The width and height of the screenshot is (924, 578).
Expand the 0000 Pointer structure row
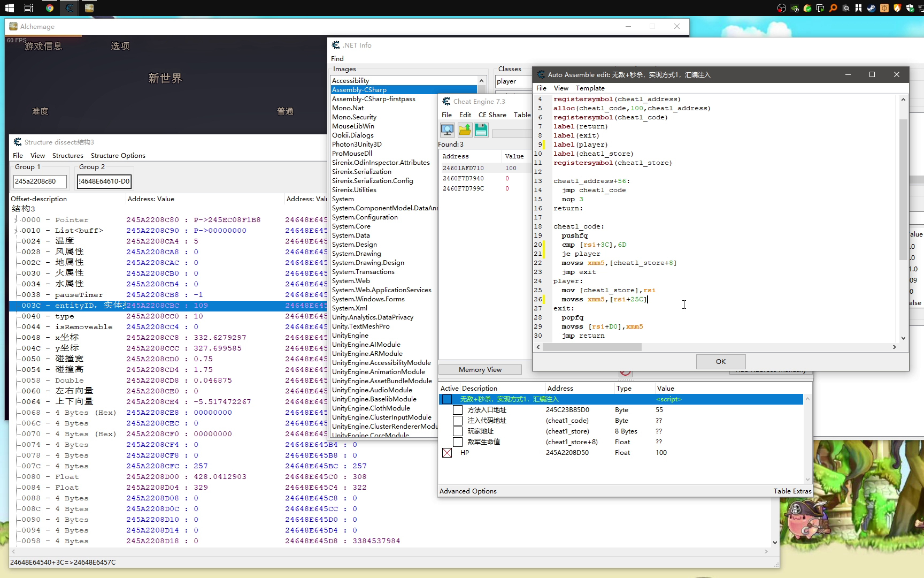point(16,220)
